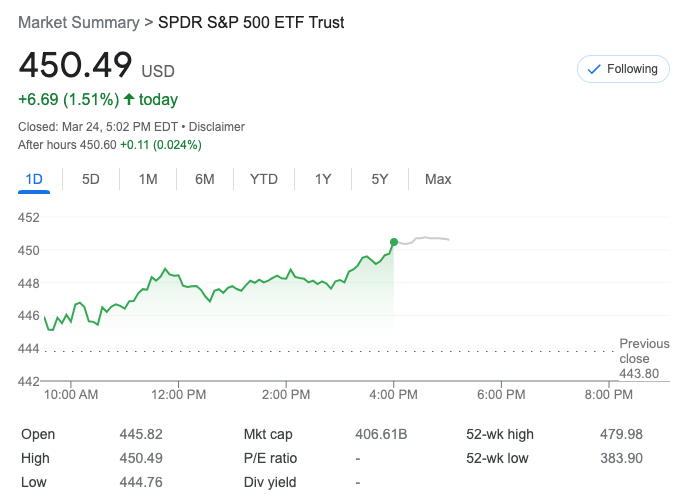The image size is (687, 497).
Task: Click the green up arrow icon
Action: tap(129, 99)
